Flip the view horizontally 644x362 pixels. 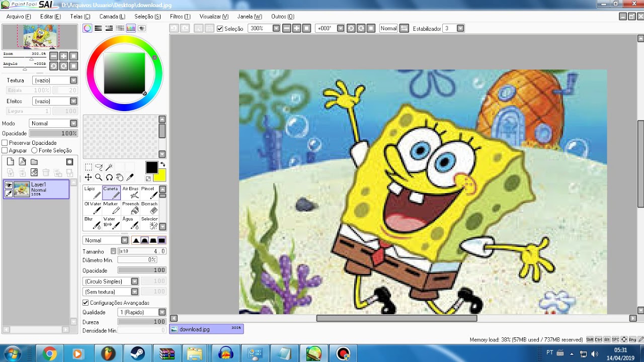pyautogui.click(x=404, y=28)
